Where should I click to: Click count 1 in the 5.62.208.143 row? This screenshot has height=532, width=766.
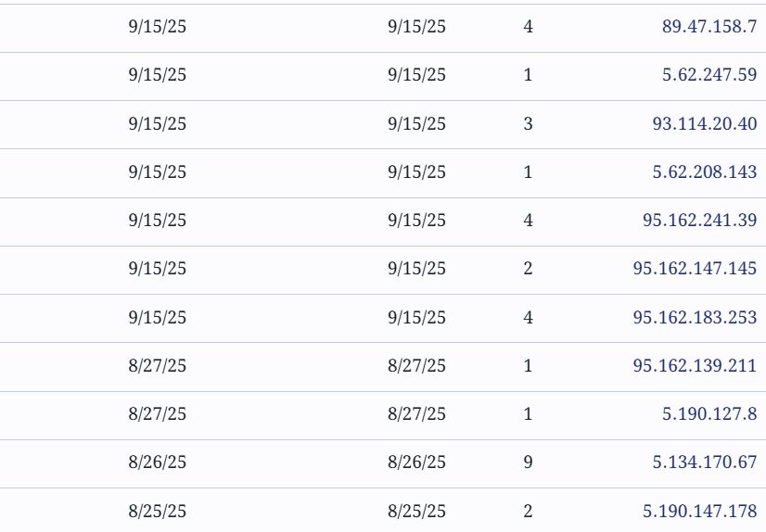point(529,171)
